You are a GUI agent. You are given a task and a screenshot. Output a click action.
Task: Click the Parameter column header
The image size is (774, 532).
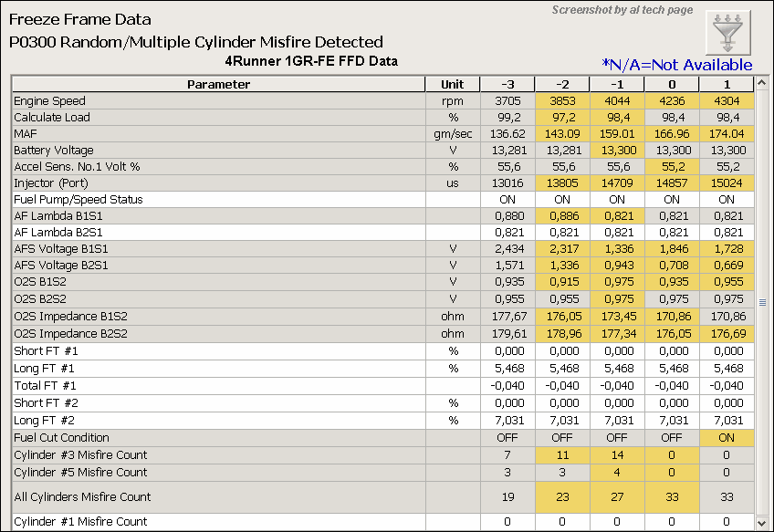(218, 85)
